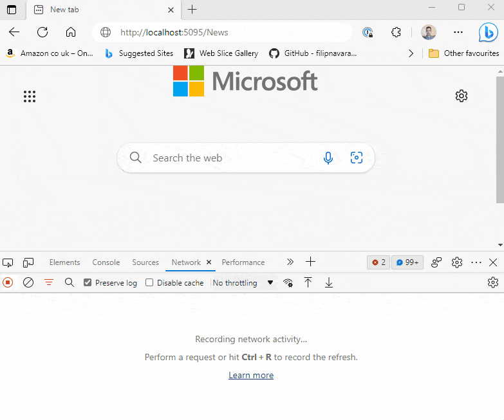This screenshot has width=504, height=420.
Task: Switch to the Elements tab
Action: 64,262
